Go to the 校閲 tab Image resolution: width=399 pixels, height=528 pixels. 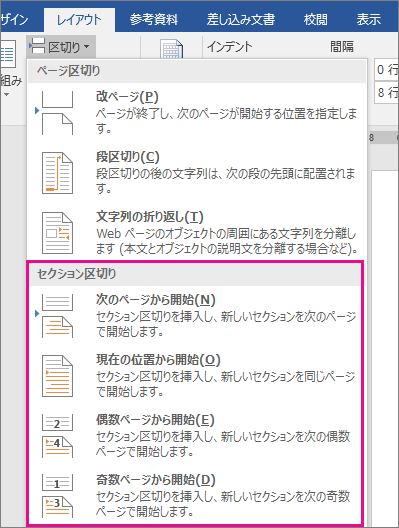[315, 20]
